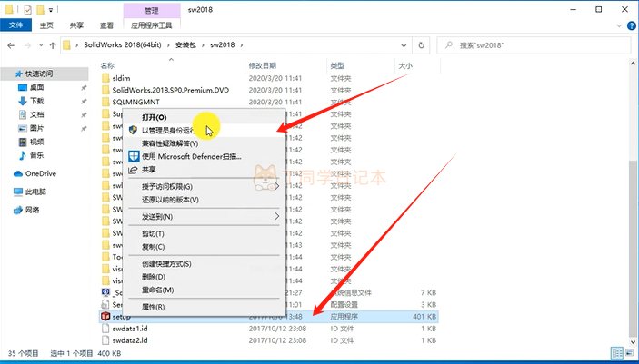Click the 搜索 sw2018 search box
Image resolution: width=639 pixels, height=364 pixels.
(x=536, y=44)
